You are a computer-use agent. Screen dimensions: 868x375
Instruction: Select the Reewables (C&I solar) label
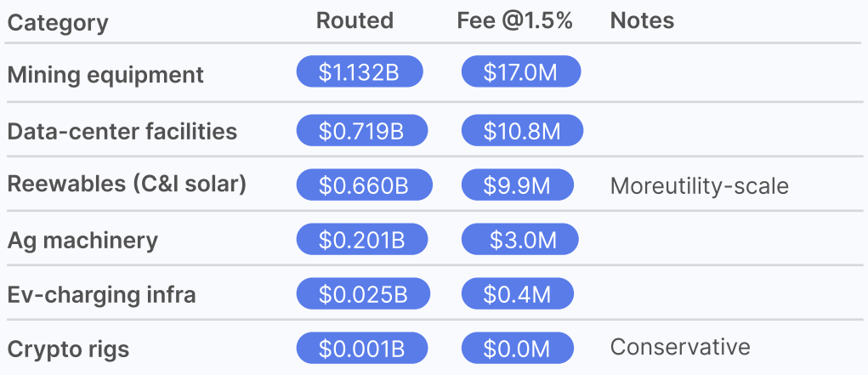127,184
